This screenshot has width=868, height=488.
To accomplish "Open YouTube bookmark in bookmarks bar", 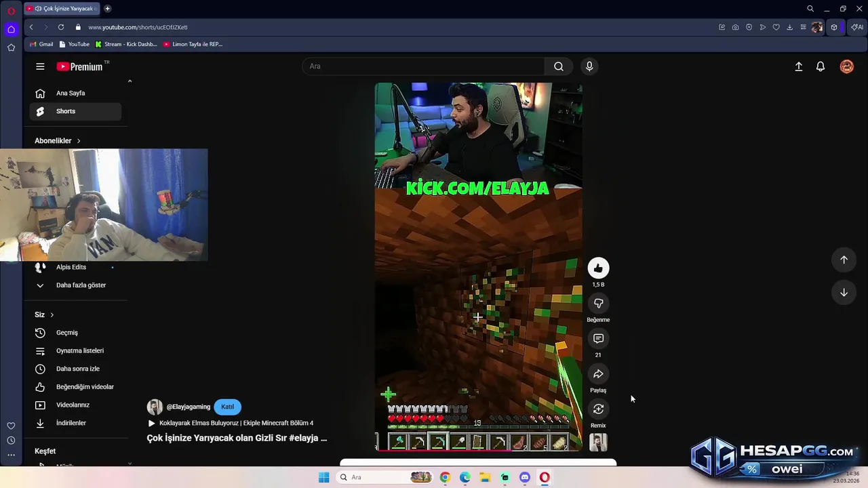I will (x=75, y=44).
